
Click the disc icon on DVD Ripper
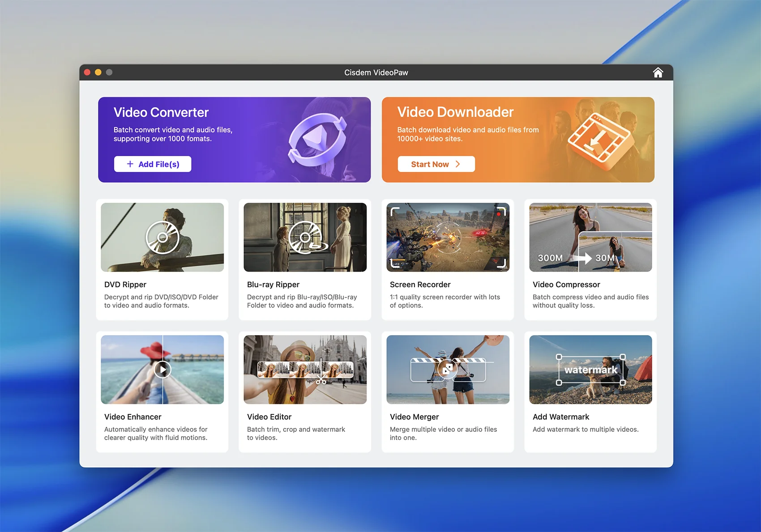coord(162,237)
